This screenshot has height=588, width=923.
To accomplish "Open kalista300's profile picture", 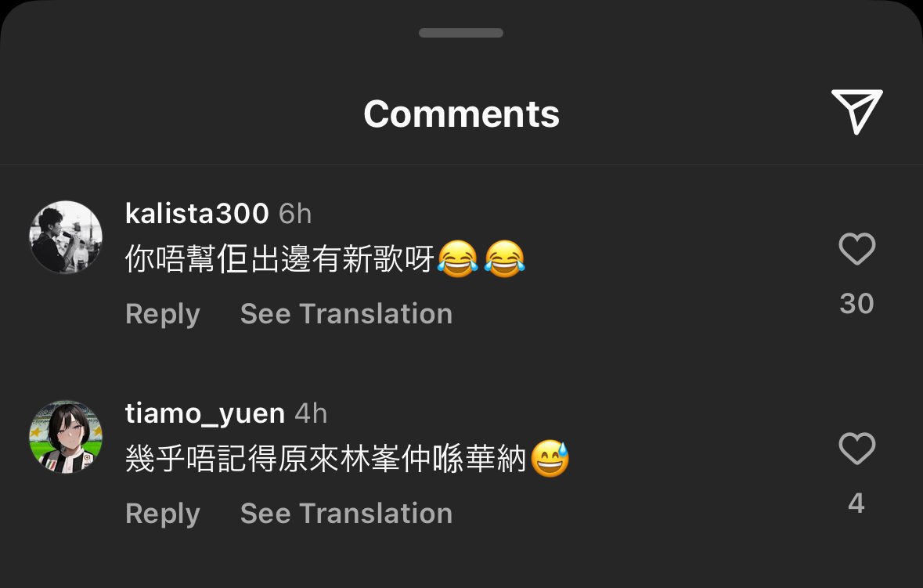I will click(x=66, y=237).
